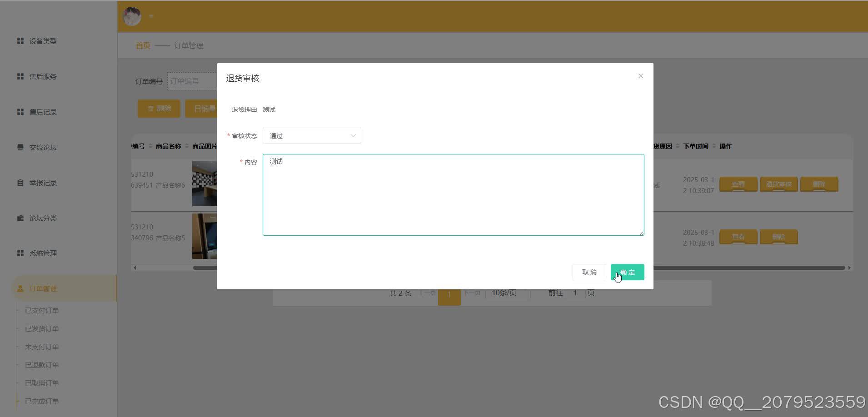Open product image of 产品名称6
Screen dimensions: 868x417
click(x=205, y=184)
